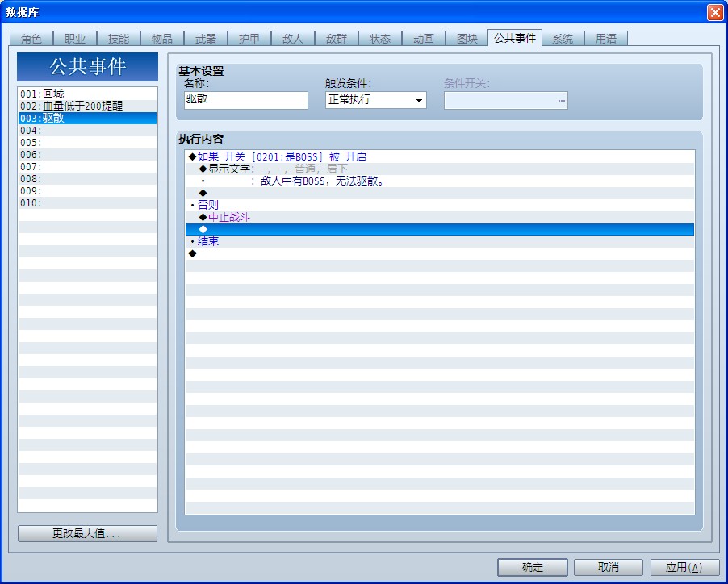
Task: Select the 图块 tab
Action: pos(467,39)
